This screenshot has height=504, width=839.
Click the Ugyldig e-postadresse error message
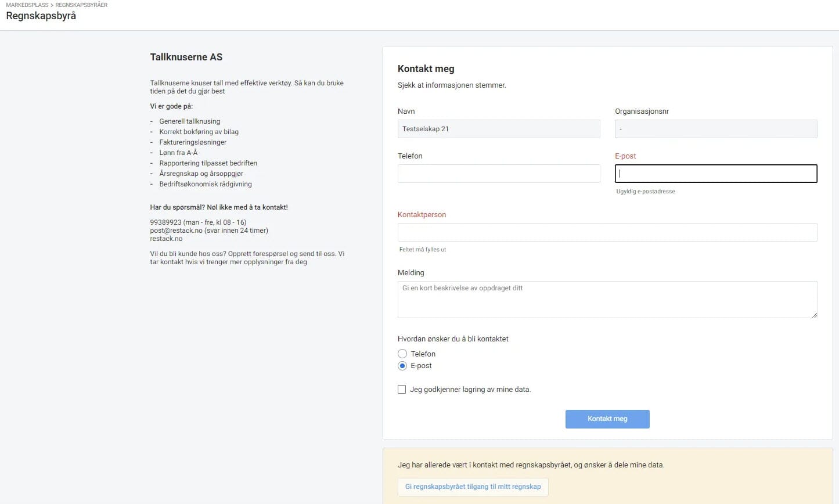pyautogui.click(x=646, y=192)
